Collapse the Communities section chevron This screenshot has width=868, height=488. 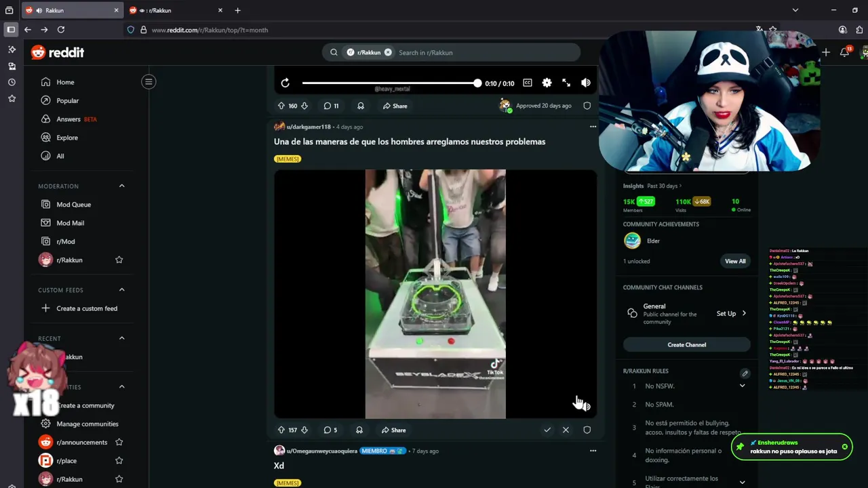(x=122, y=386)
